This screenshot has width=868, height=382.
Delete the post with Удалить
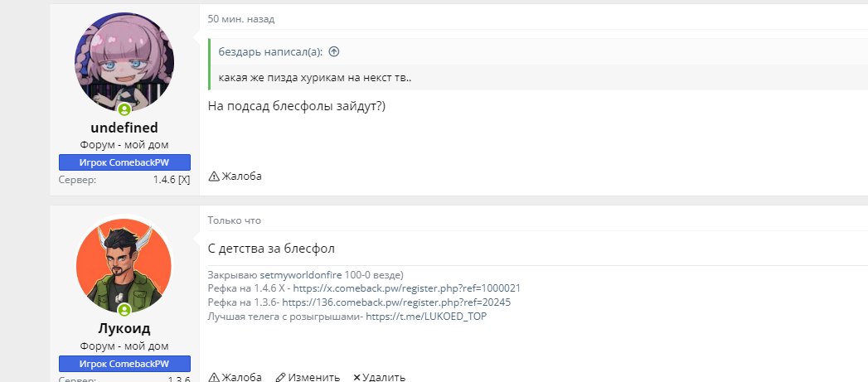[379, 377]
